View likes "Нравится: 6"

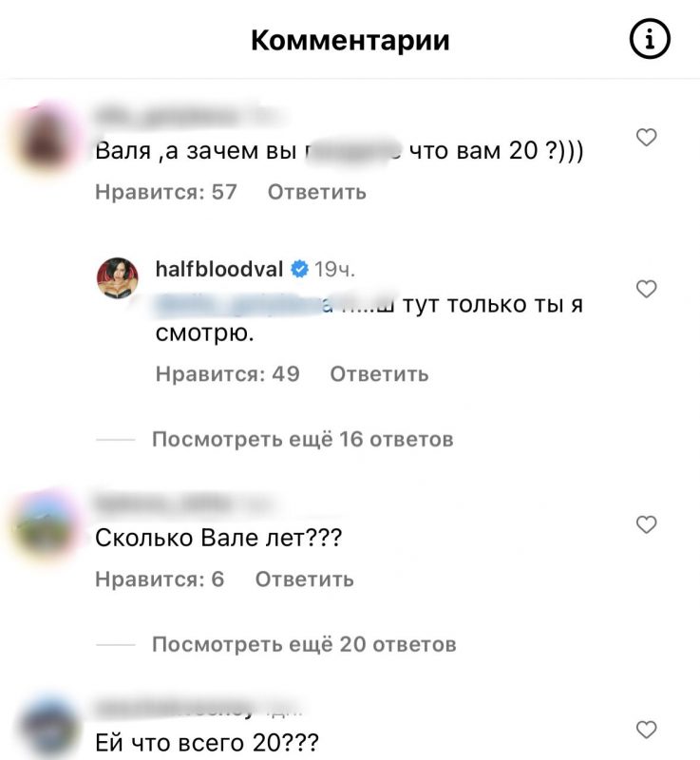point(160,579)
